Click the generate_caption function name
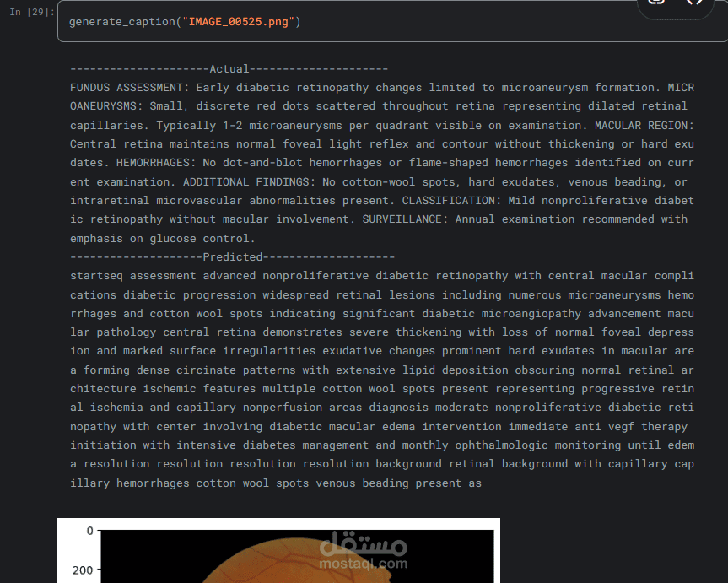 point(122,22)
